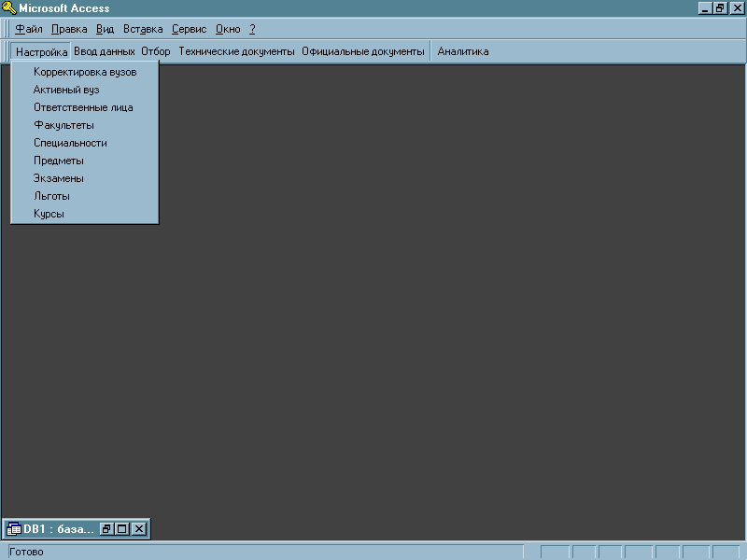This screenshot has width=747, height=560.
Task: Open the Технические документы menu
Action: 236,51
